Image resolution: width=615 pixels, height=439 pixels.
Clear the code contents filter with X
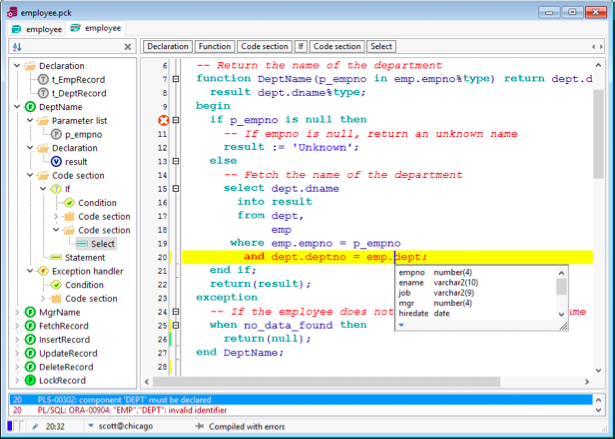(x=127, y=47)
